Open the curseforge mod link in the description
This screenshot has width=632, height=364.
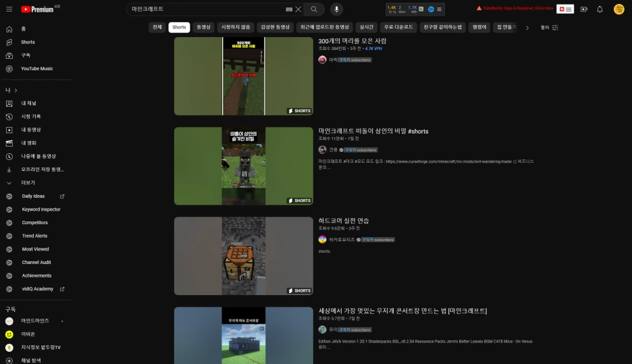[x=448, y=161]
